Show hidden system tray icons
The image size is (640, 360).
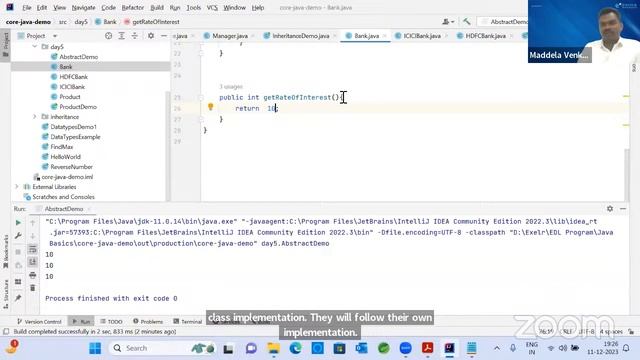(497, 348)
